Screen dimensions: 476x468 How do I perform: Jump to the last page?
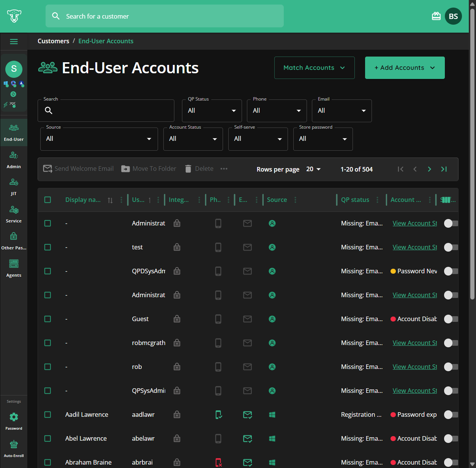(x=444, y=169)
